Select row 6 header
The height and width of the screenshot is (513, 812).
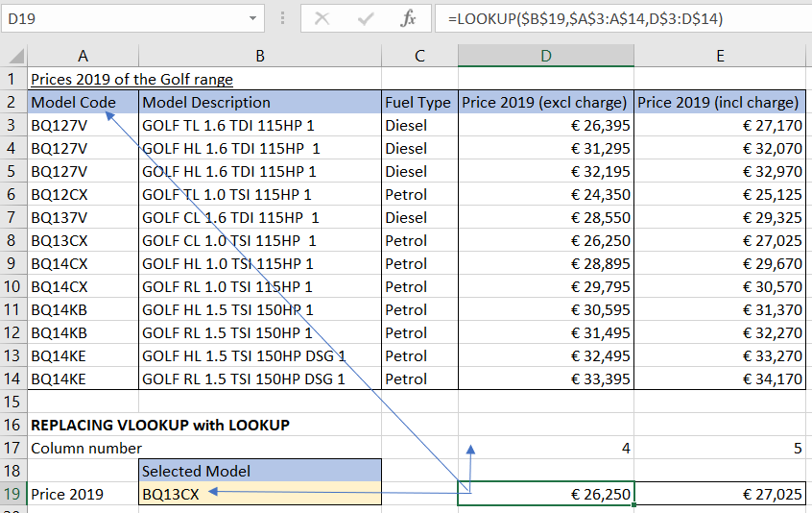(12, 194)
